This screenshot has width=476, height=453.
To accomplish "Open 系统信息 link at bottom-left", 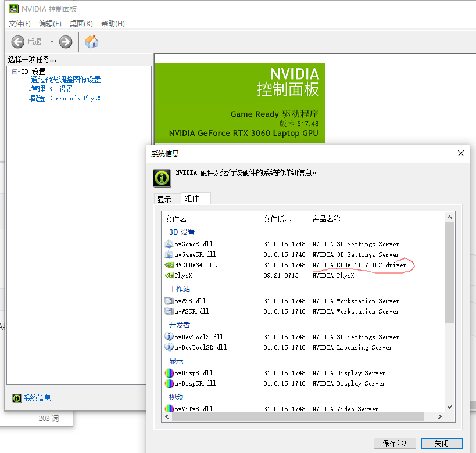I will (x=37, y=398).
